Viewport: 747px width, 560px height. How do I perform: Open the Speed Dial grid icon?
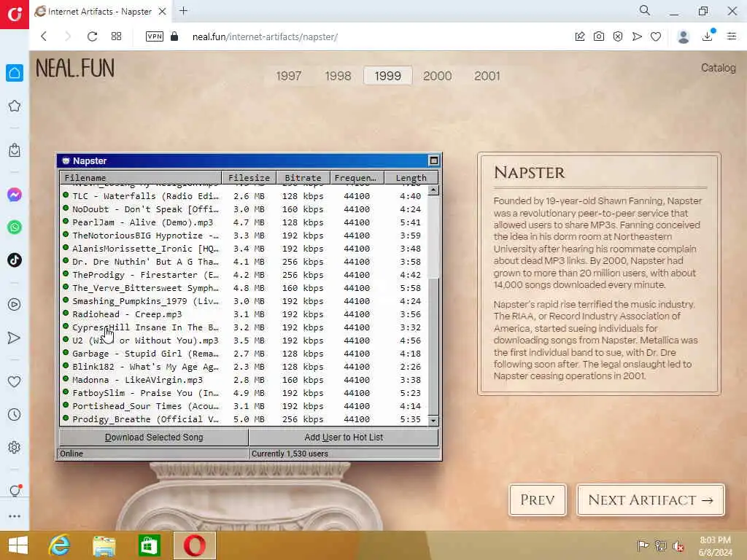(x=116, y=36)
